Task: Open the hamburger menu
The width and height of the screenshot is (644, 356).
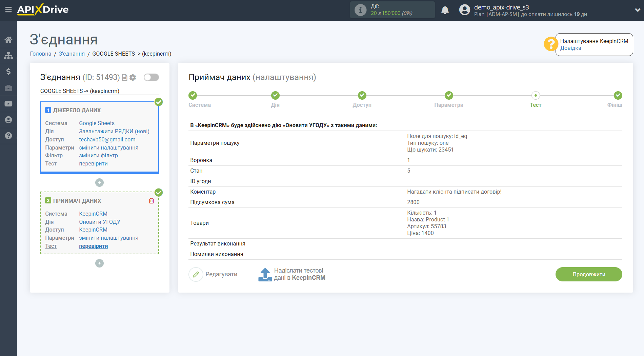Action: (x=8, y=9)
